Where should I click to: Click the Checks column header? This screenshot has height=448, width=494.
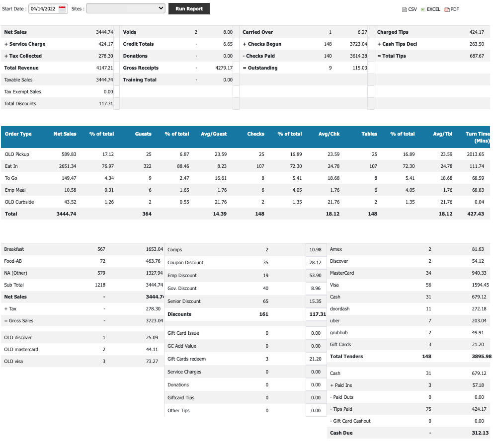click(255, 134)
